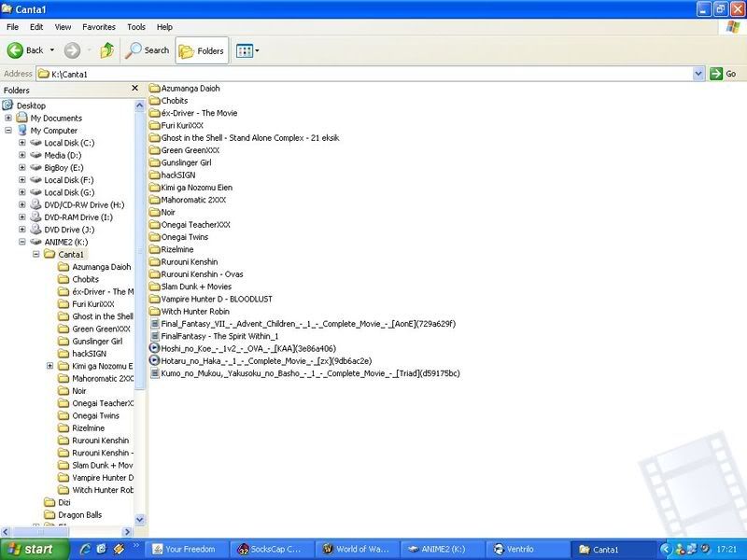
Task: Select FinalFantasy - The Spirit Within_1 file
Action: 214,336
